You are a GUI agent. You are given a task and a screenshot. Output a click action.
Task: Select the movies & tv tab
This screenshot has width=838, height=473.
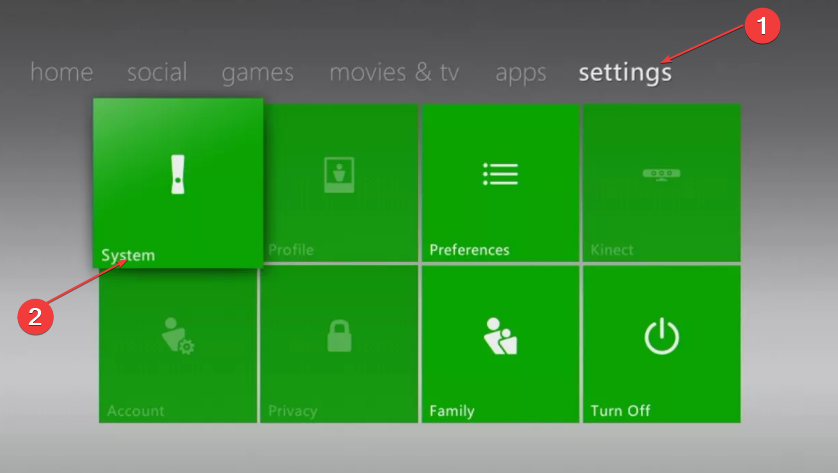click(x=394, y=72)
